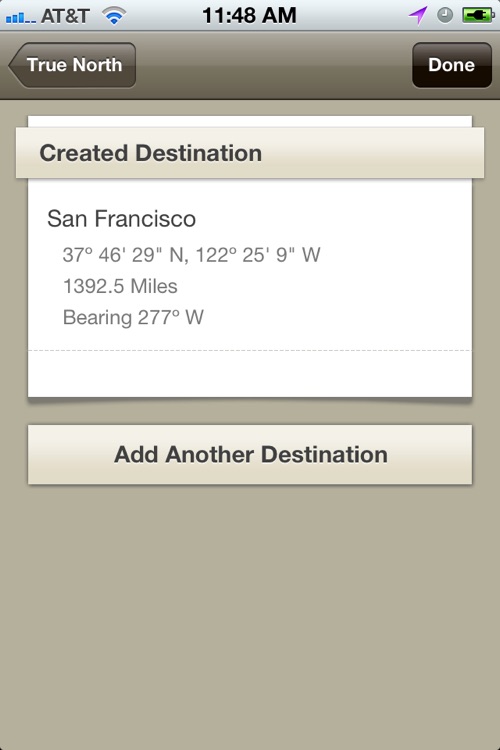This screenshot has height=750, width=500.
Task: Tap the purple location services arrow icon
Action: (418, 16)
